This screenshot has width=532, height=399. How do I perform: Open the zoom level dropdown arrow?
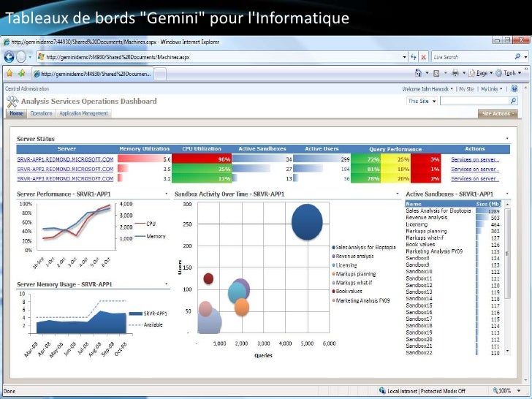(x=519, y=390)
